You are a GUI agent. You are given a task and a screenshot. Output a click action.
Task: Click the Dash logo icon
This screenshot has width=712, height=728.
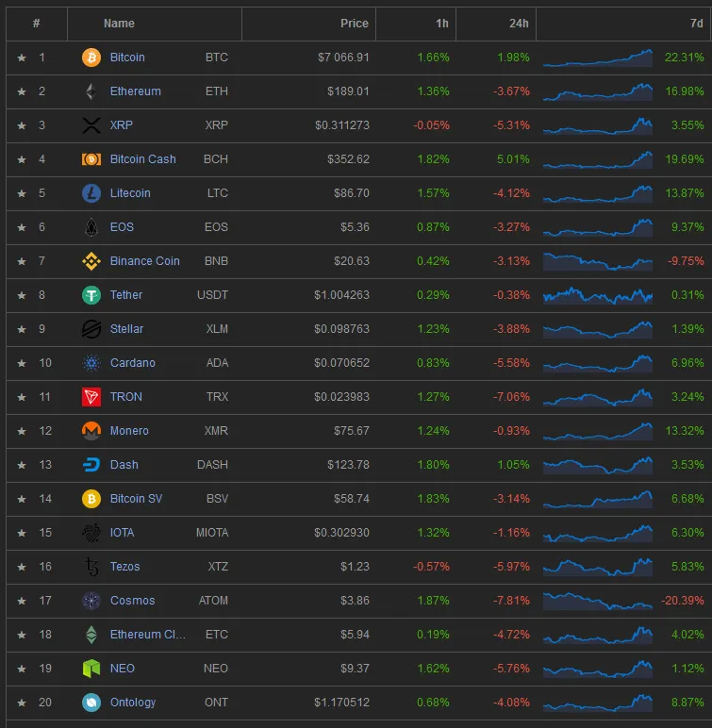[91, 465]
